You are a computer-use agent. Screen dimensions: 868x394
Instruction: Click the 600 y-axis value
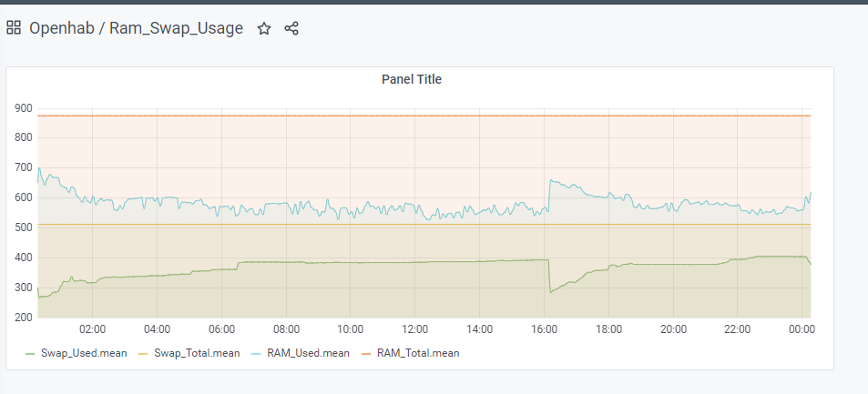coord(24,197)
